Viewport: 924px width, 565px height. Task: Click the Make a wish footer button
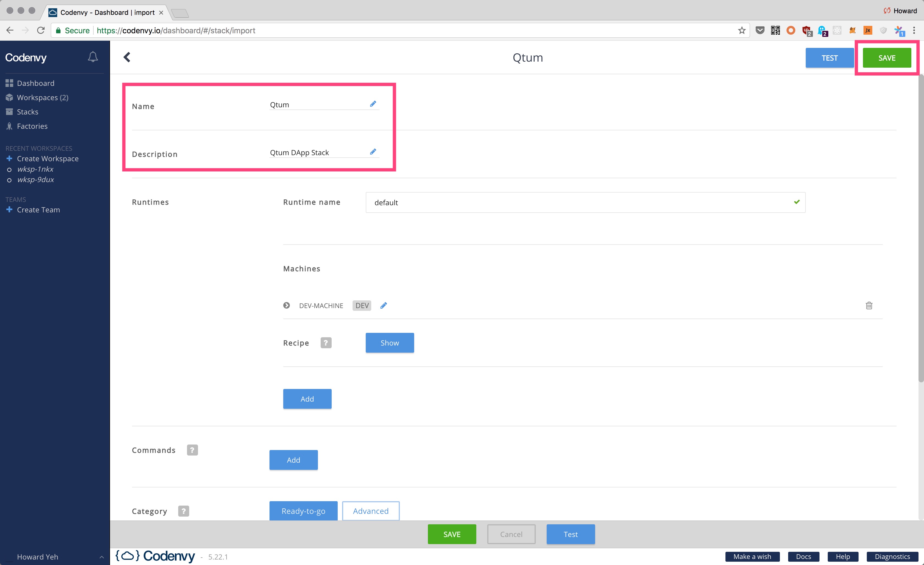pos(752,556)
